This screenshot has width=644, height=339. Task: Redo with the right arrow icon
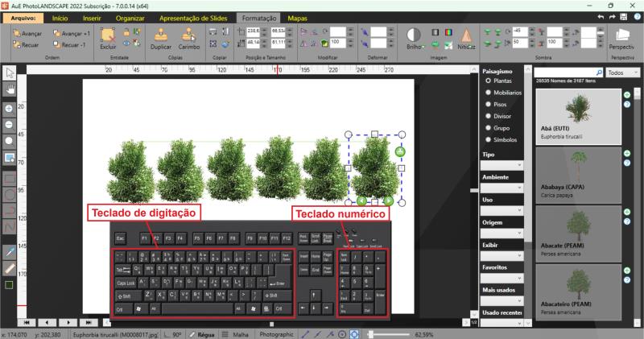coord(612,17)
